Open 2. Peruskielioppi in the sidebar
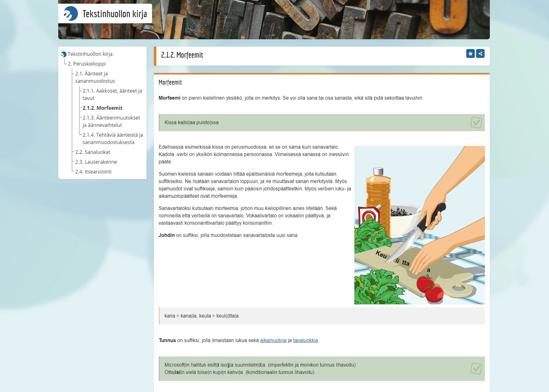 tap(87, 64)
